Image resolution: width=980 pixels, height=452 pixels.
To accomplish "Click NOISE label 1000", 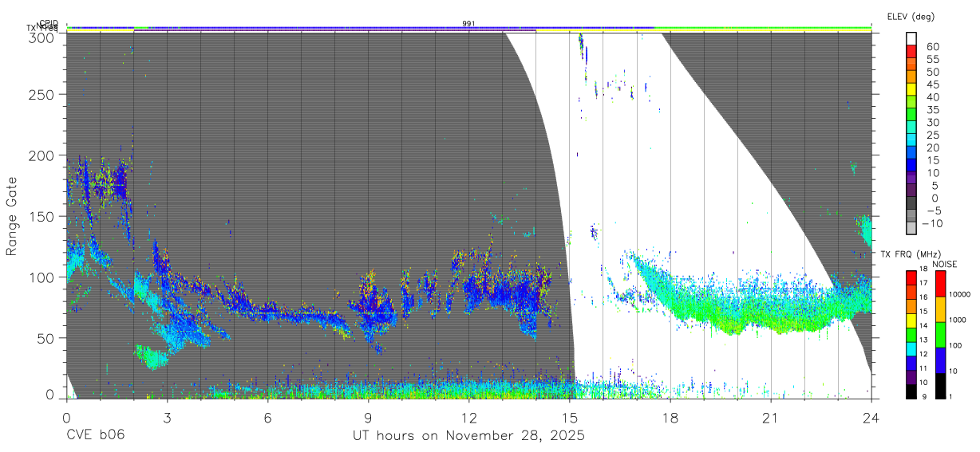I will coord(958,320).
